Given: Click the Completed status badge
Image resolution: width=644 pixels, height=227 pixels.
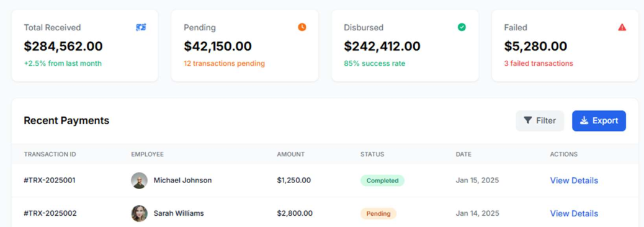Looking at the screenshot, I should [382, 180].
